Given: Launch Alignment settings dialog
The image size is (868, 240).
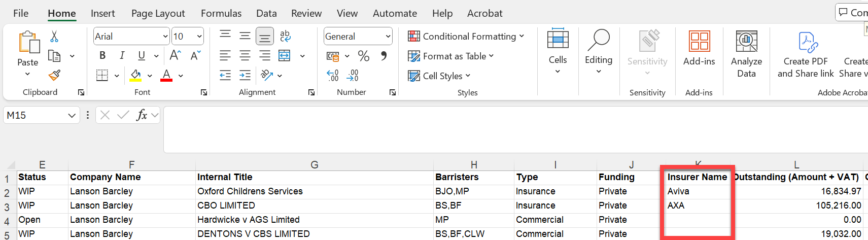Looking at the screenshot, I should pos(311,92).
